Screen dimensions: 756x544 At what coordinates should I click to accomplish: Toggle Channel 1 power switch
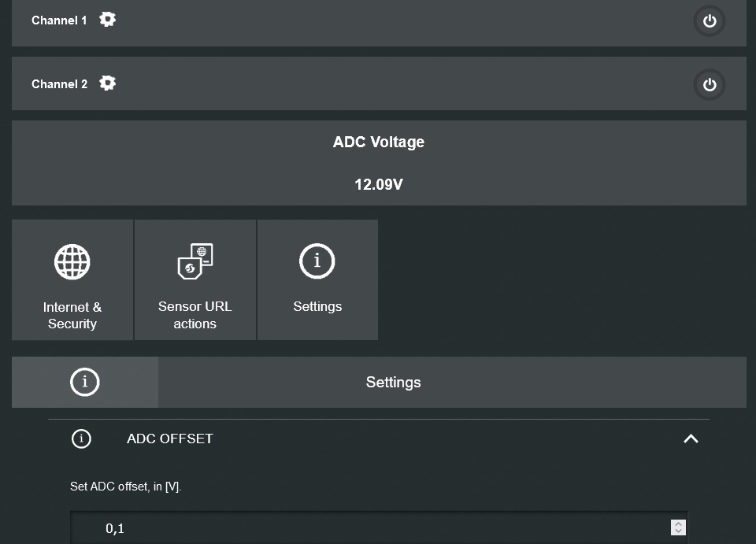pos(710,21)
